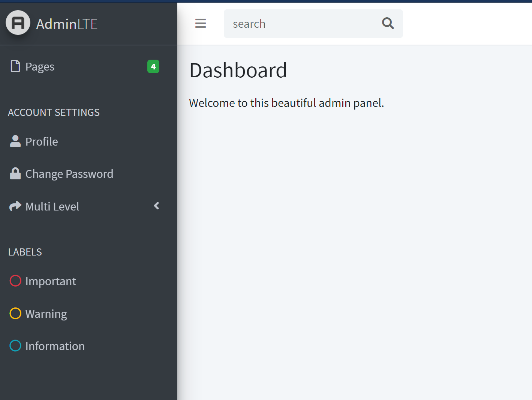Click the yellow circle icon for Warning label
This screenshot has width=532, height=400.
pyautogui.click(x=15, y=313)
